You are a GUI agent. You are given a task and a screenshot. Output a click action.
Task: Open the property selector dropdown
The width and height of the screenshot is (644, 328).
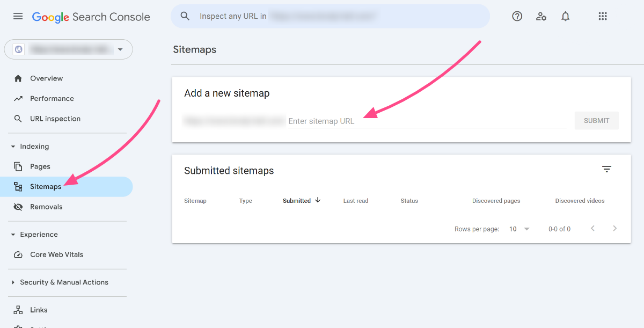point(68,49)
